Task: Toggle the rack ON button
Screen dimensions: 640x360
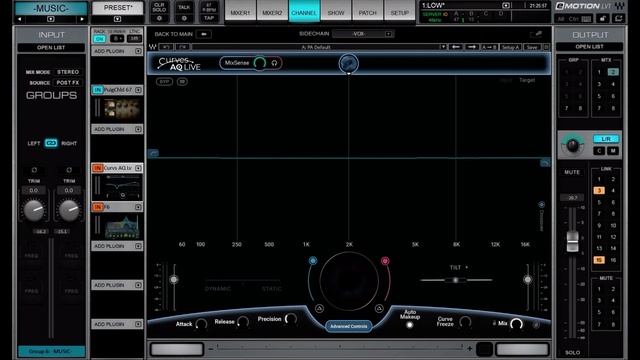Action: pyautogui.click(x=99, y=39)
